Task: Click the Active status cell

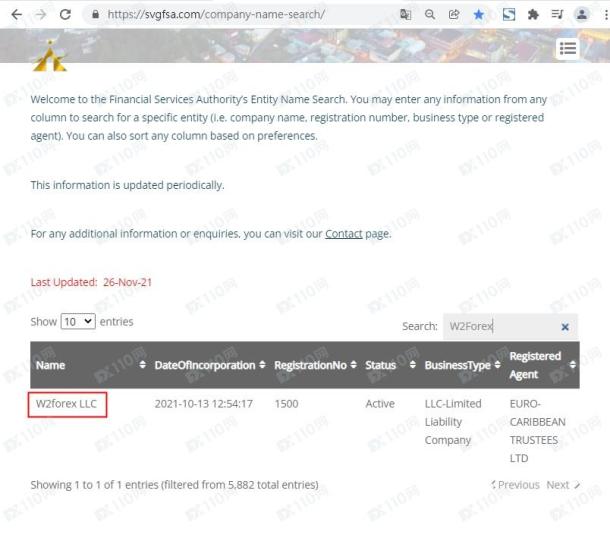Action: [380, 404]
